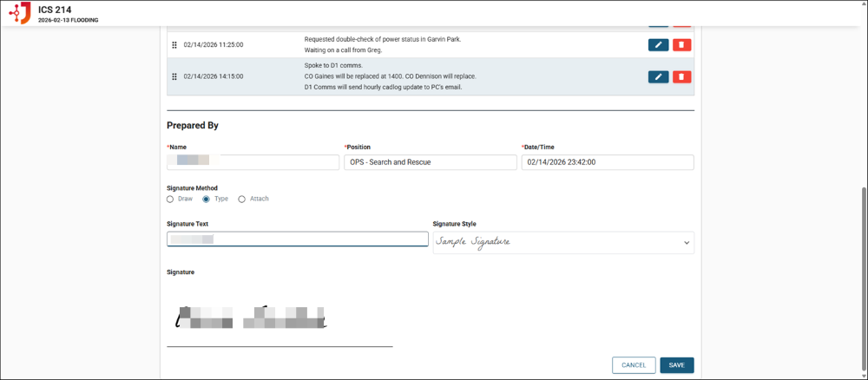Focus the Name input field
868x380 pixels.
[253, 162]
